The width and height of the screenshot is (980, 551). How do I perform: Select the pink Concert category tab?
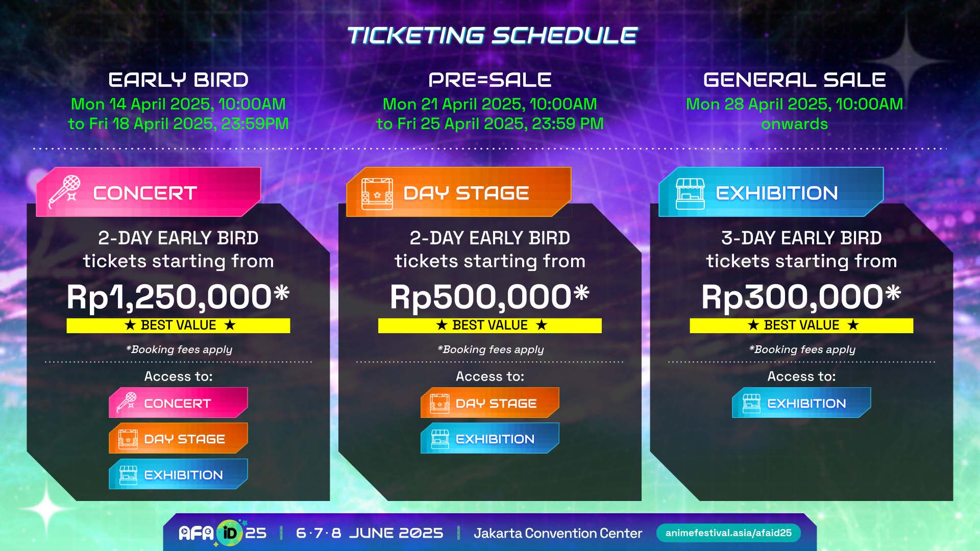click(x=148, y=193)
